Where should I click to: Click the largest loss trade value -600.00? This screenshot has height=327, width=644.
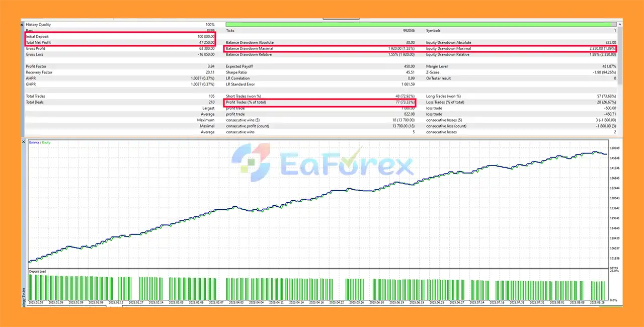[610, 108]
